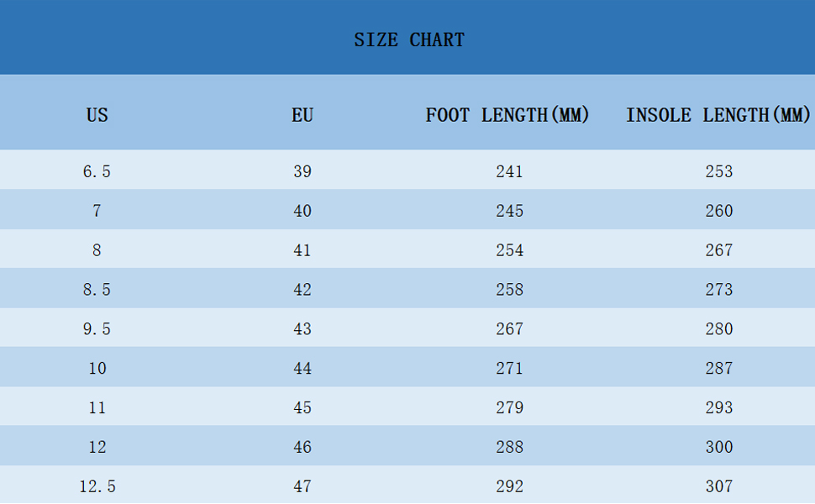The image size is (815, 504).
Task: Click insole length value 260
Action: click(x=719, y=211)
